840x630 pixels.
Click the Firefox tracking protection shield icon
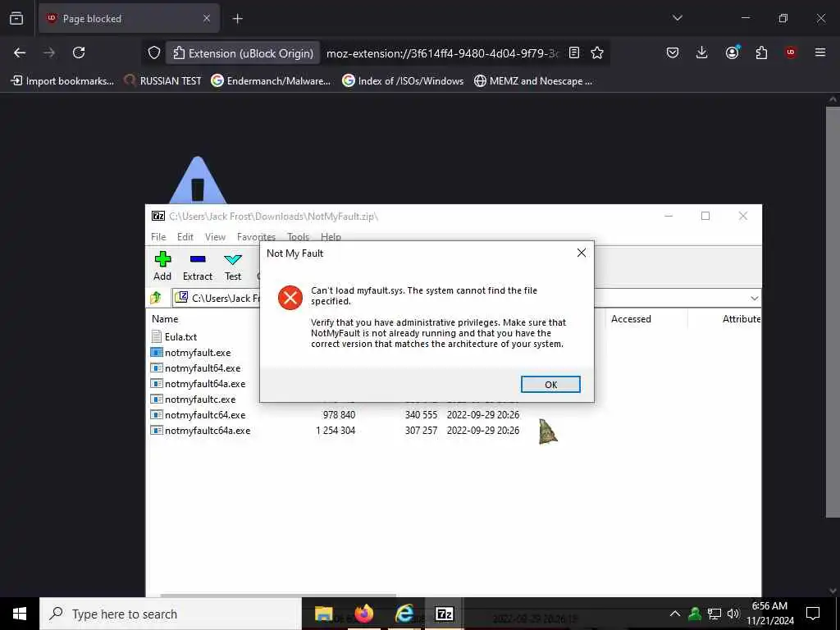click(x=154, y=52)
